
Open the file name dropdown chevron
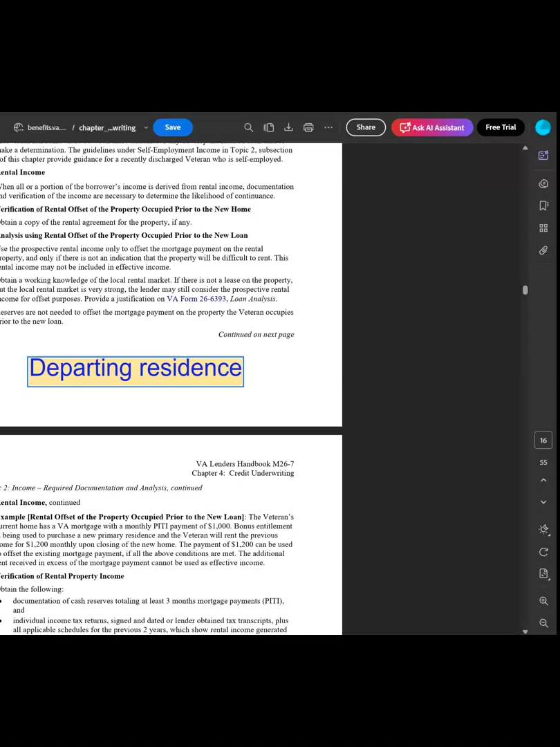146,128
